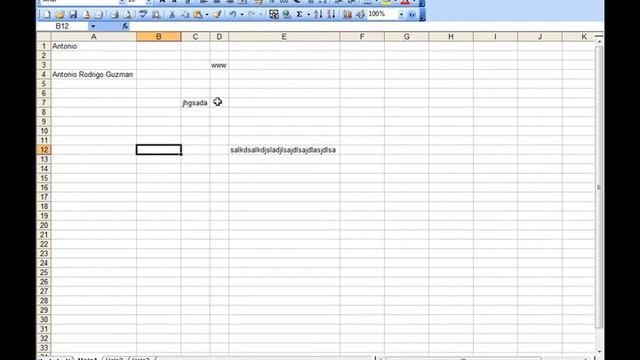
Task: Open the Zoom 100% dropdown arrow
Action: tap(401, 15)
